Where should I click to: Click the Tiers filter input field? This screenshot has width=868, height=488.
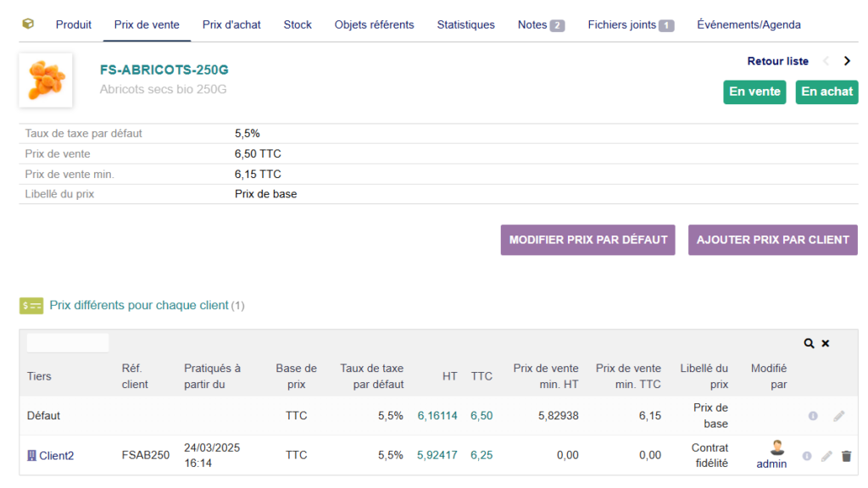click(x=68, y=343)
